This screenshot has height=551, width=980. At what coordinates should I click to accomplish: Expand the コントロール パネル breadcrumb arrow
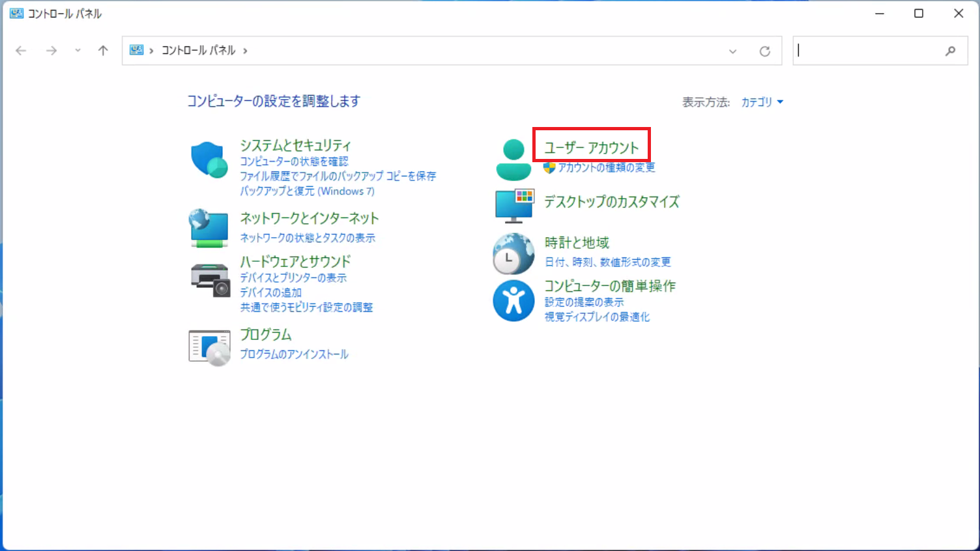(x=245, y=51)
